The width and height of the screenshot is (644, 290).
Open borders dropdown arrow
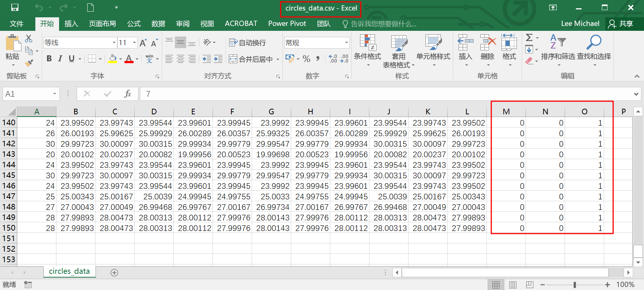(100, 59)
